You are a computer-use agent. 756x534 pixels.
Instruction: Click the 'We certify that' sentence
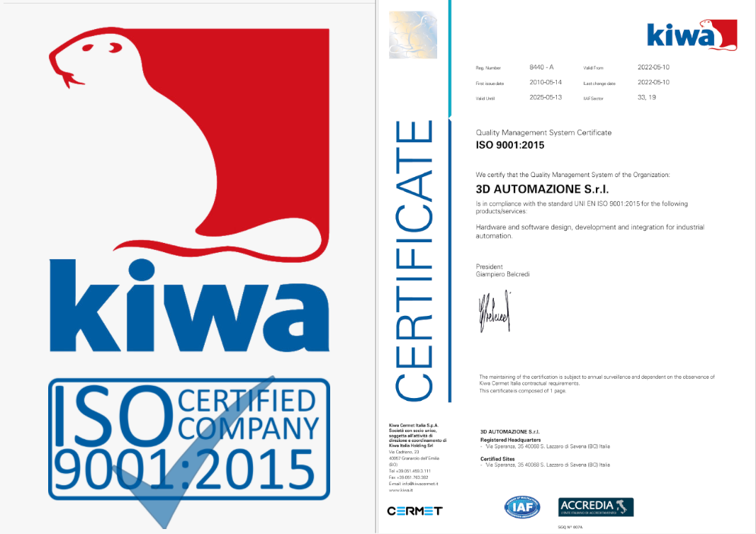point(572,175)
